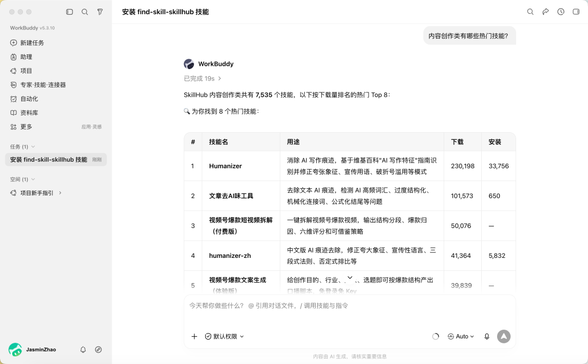Click the filter funnel icon in sidebar
The width and height of the screenshot is (588, 364).
point(100,12)
